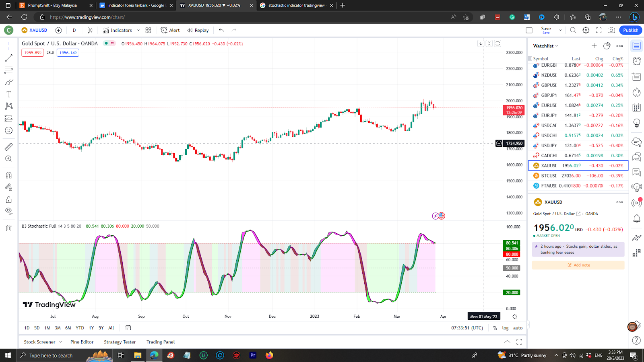Open the patterns drawing tool
The height and width of the screenshot is (362, 644).
pyautogui.click(x=8, y=106)
